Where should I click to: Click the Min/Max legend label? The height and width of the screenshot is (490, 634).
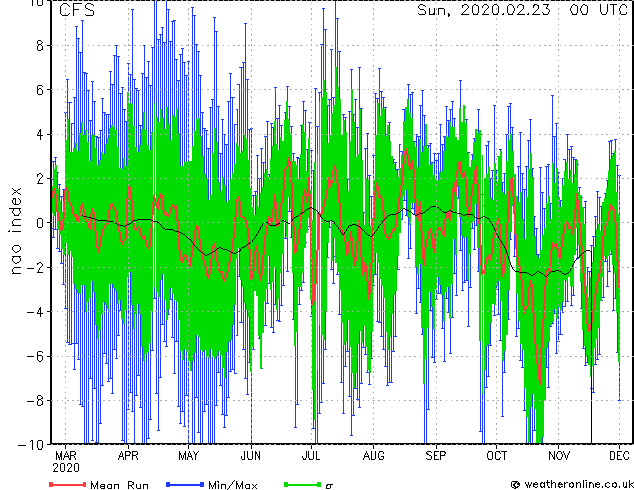pos(233,485)
